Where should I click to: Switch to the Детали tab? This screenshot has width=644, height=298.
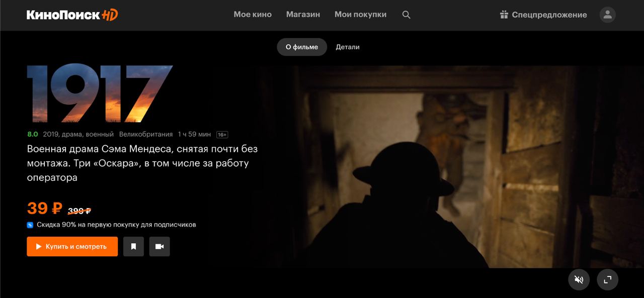tap(348, 47)
